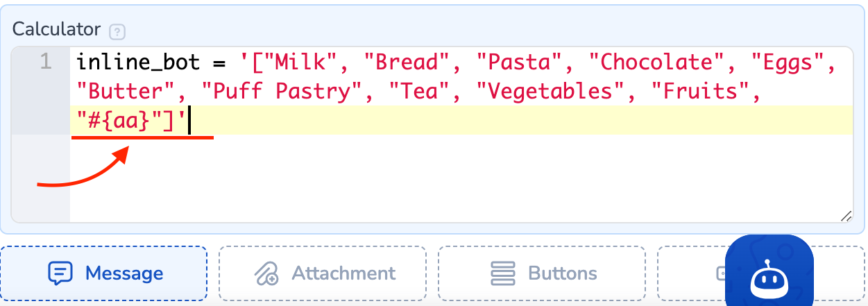868x306 pixels.
Task: Select the Buttons tab
Action: (541, 273)
